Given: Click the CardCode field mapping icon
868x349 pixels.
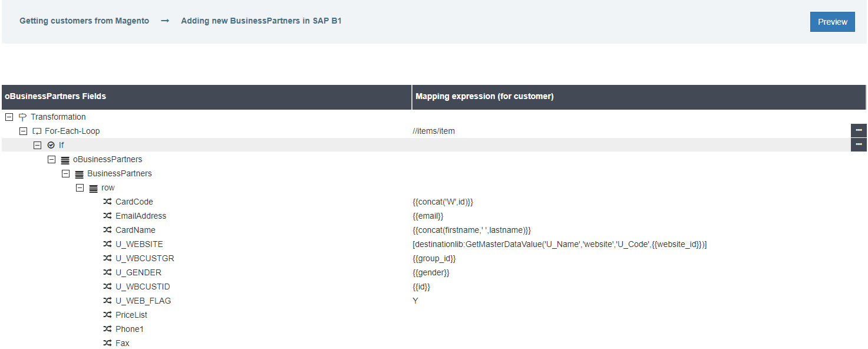Looking at the screenshot, I should pos(107,202).
